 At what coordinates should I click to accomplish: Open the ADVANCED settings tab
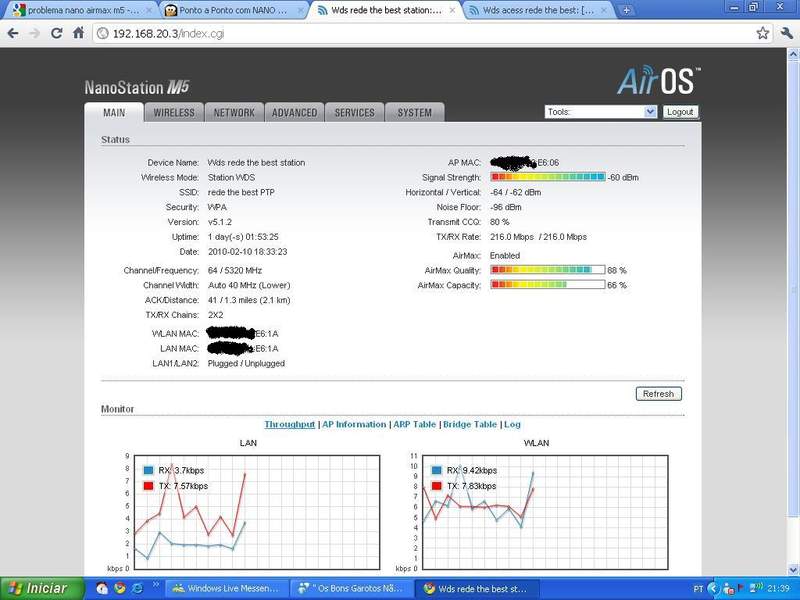click(294, 112)
